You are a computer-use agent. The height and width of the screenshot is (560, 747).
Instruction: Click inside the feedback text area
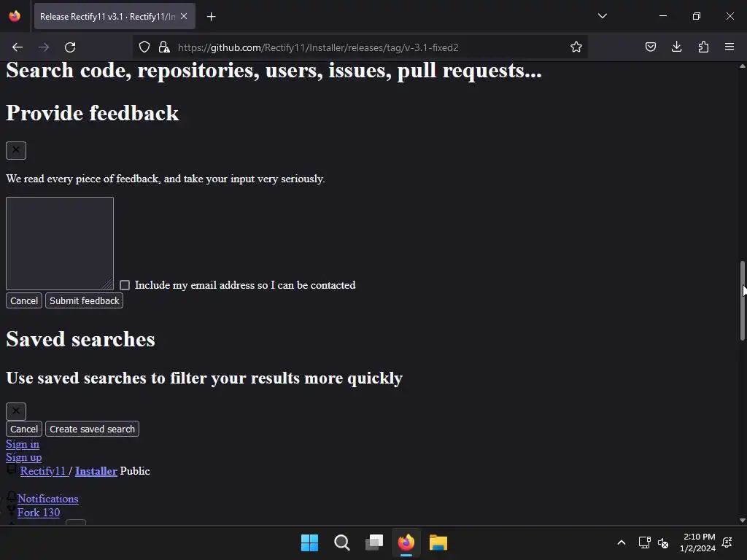[60, 244]
